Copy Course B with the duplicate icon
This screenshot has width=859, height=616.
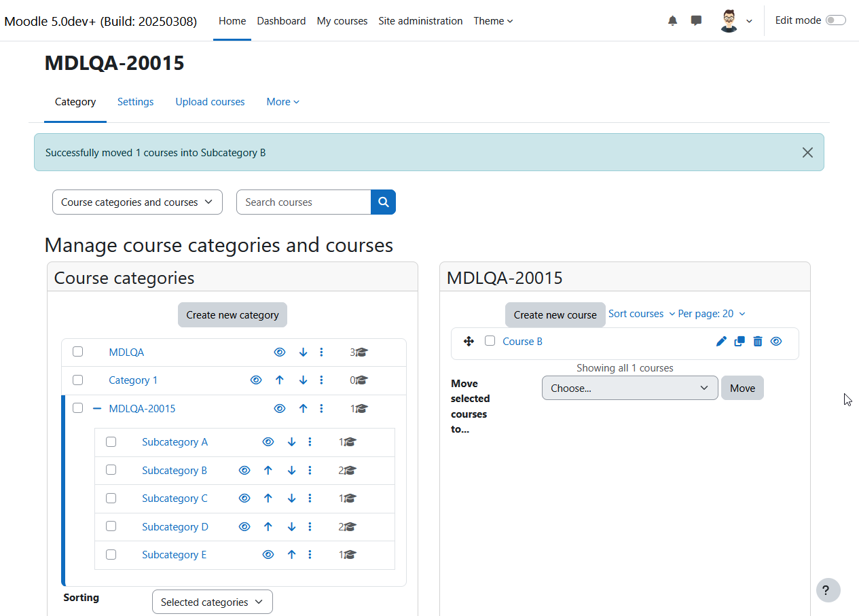pyautogui.click(x=739, y=341)
